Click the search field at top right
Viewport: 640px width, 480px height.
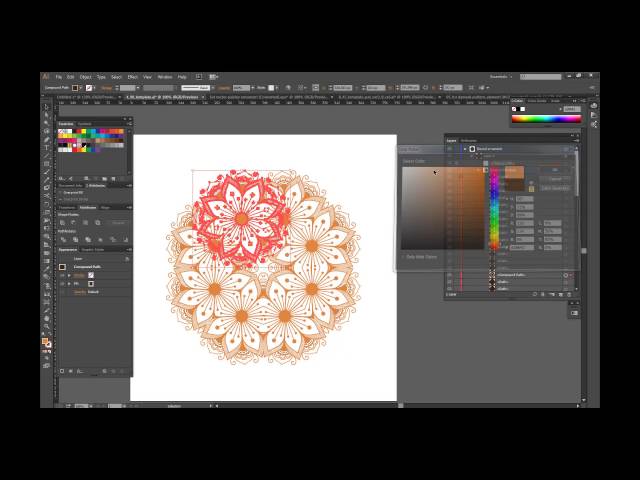[540, 77]
